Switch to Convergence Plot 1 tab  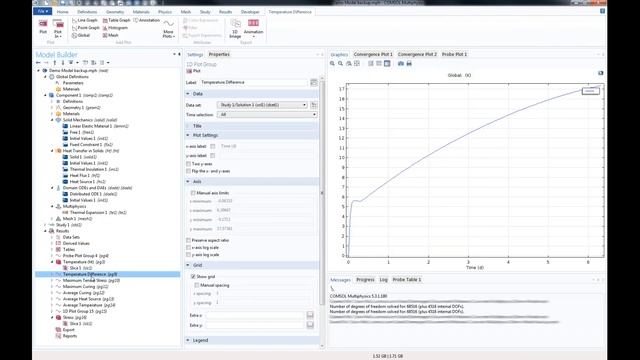click(373, 54)
